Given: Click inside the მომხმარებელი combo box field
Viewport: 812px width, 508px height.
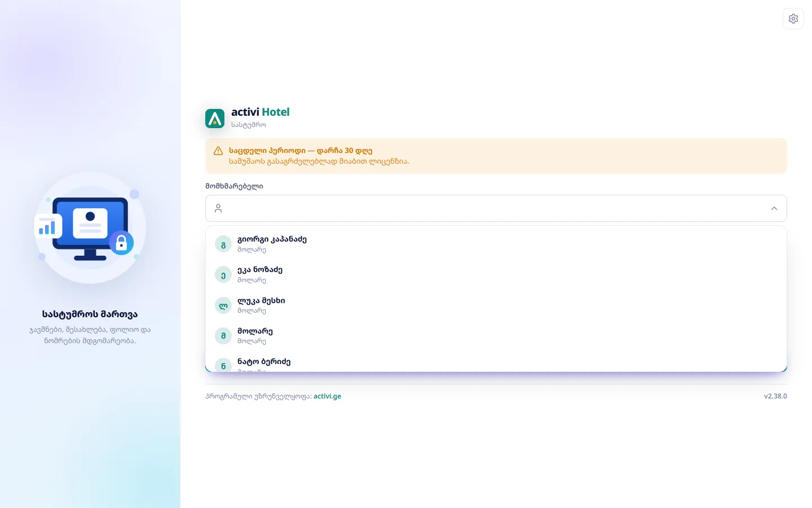Looking at the screenshot, I should click(496, 208).
